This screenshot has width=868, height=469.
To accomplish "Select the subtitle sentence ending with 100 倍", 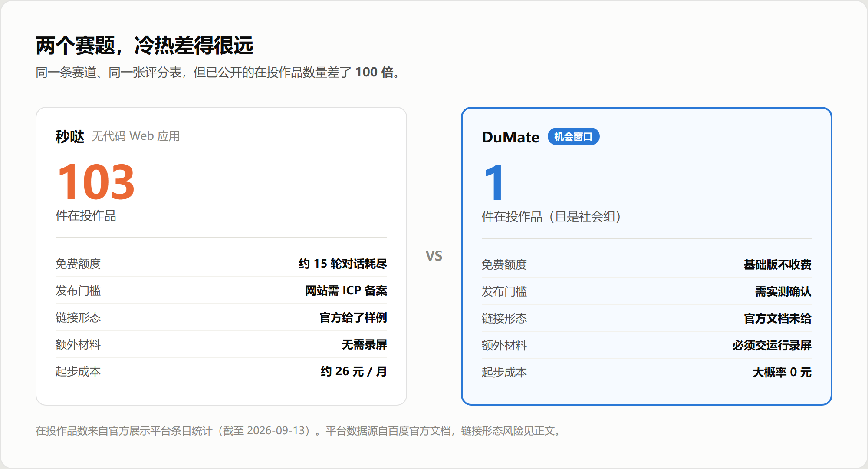I will coord(217,72).
